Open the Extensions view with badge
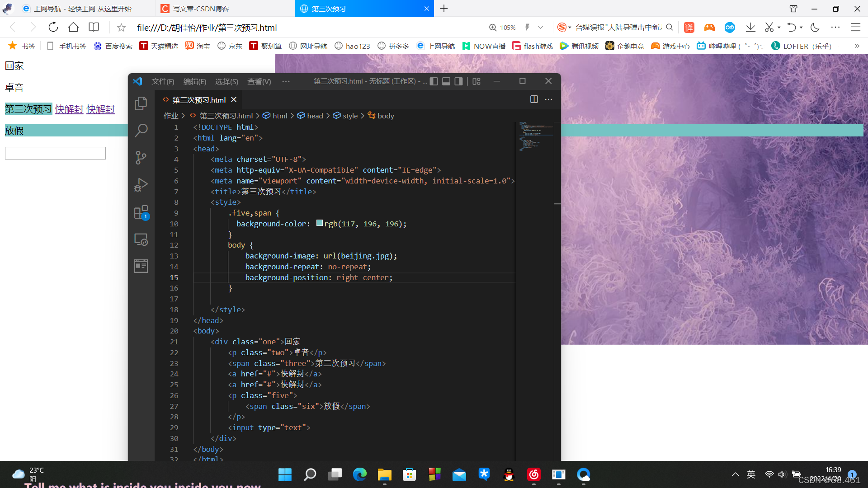Viewport: 868px width, 488px height. click(141, 212)
